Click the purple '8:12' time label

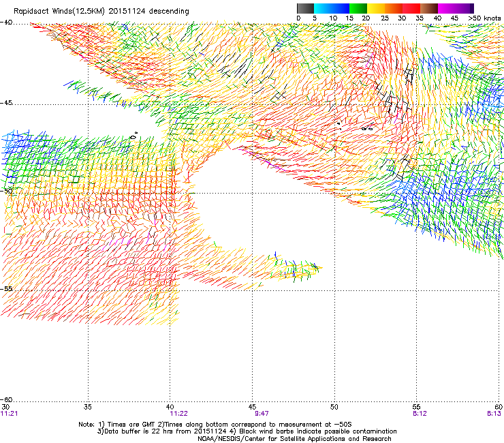tap(420, 414)
